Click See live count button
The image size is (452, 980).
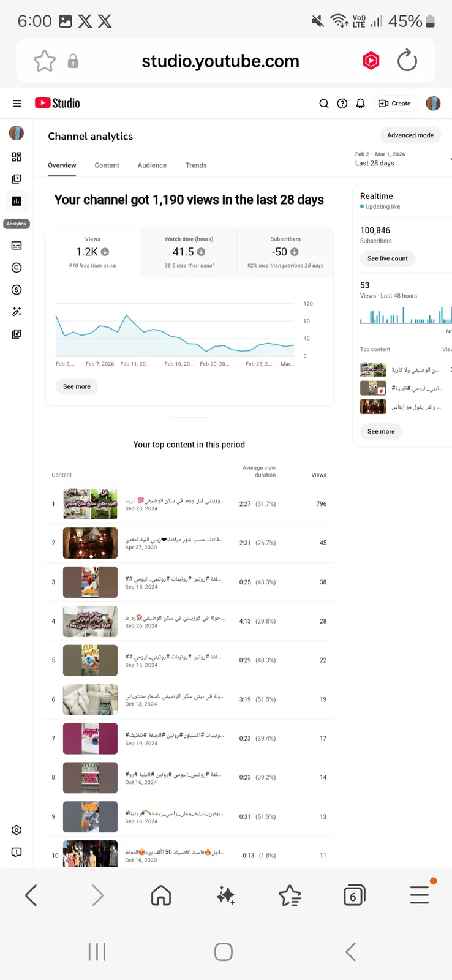tap(388, 258)
